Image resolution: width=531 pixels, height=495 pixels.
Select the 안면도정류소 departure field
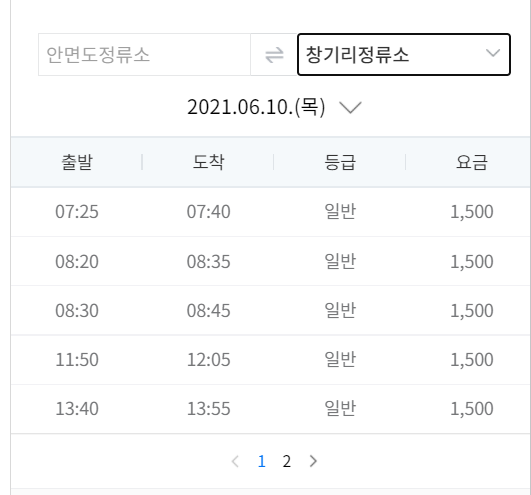click(144, 55)
